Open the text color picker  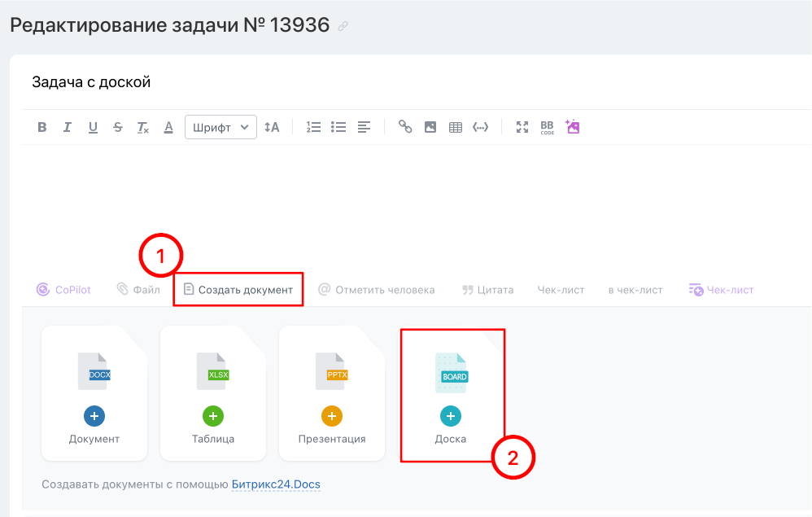point(168,126)
